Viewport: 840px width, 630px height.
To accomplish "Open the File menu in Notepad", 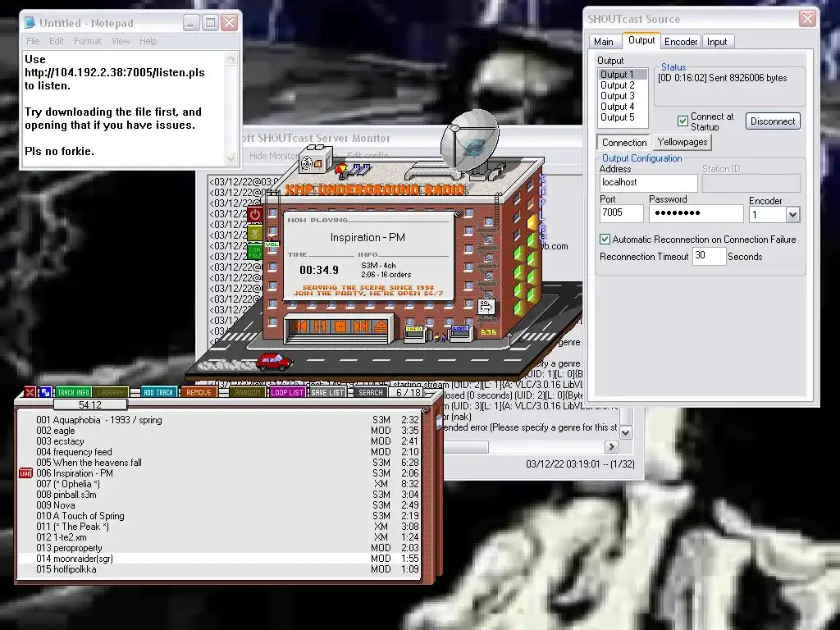I will (33, 41).
